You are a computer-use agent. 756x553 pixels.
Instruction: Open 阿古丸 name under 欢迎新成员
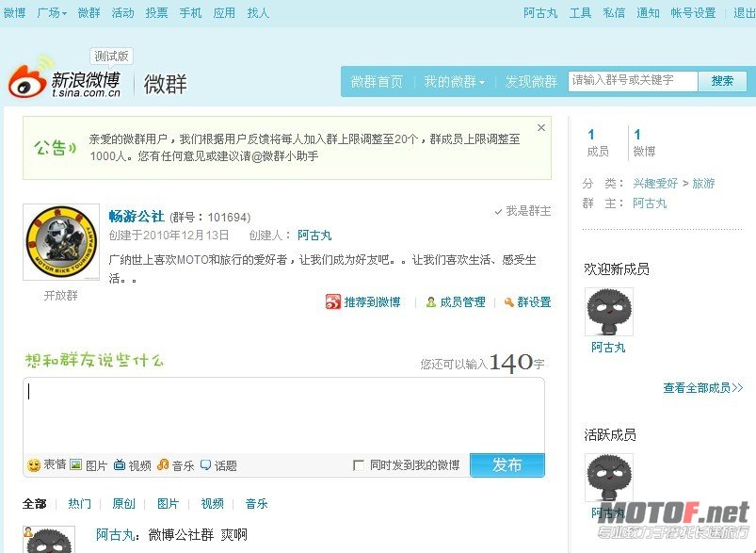tap(608, 348)
